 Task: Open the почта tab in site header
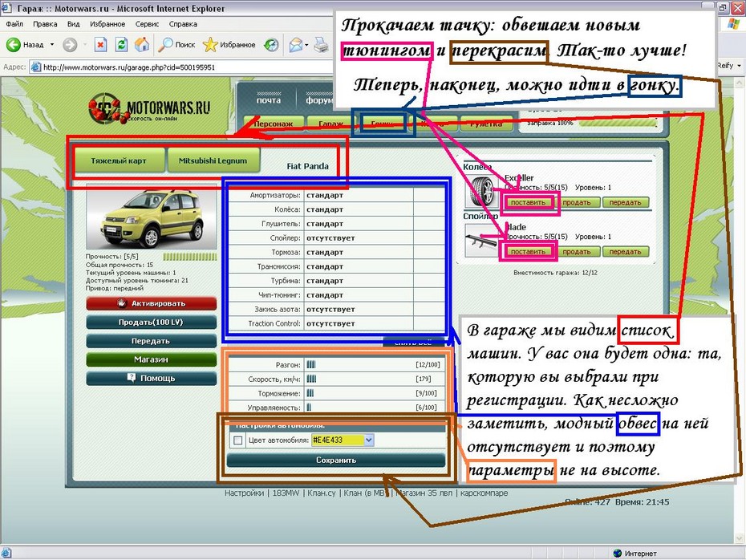[269, 100]
